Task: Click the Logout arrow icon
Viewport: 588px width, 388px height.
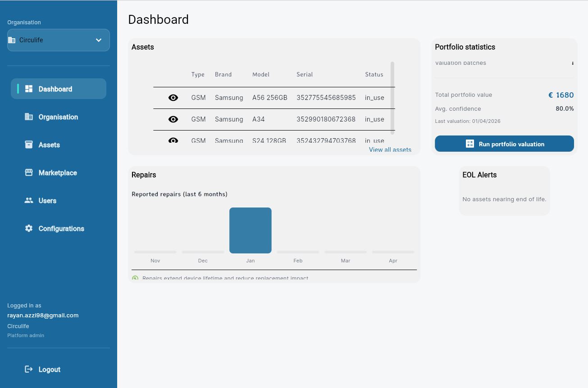Action: click(29, 369)
